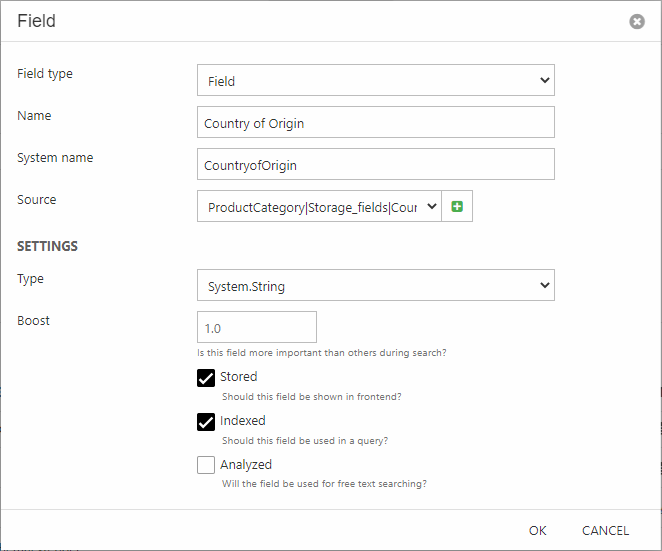Expand the Source dropdown list
This screenshot has width=662, height=551.
coord(320,207)
